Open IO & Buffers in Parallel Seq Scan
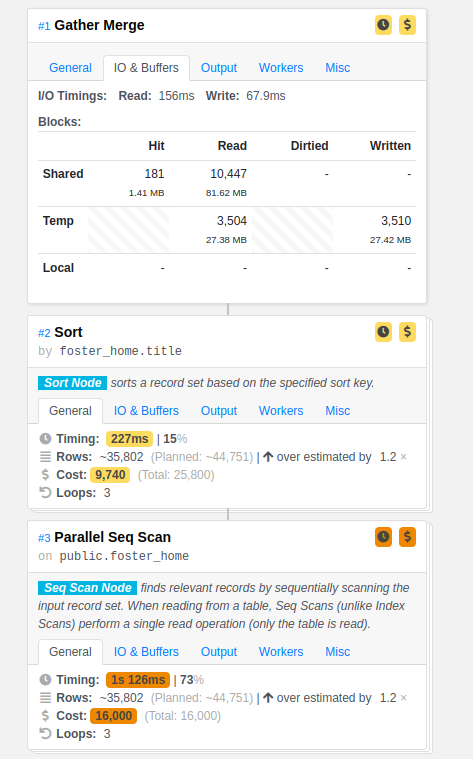 (x=146, y=652)
